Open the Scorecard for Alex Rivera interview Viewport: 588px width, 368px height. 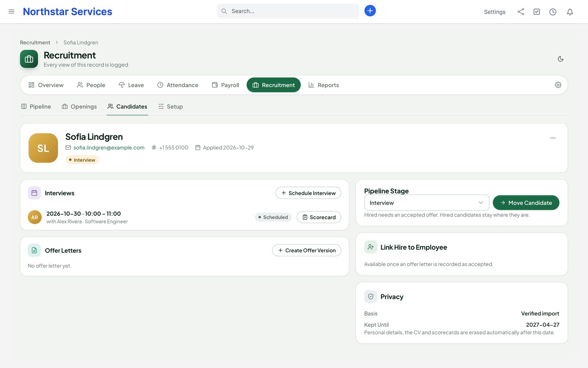(319, 217)
